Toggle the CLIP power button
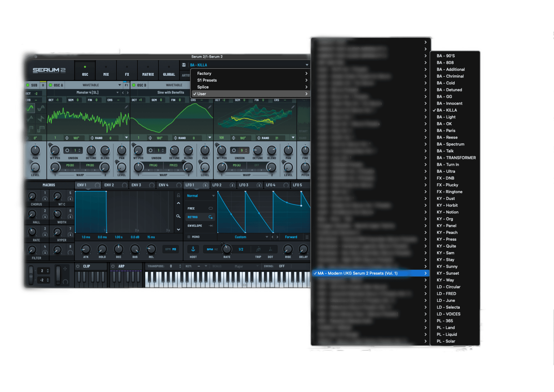 (78, 266)
